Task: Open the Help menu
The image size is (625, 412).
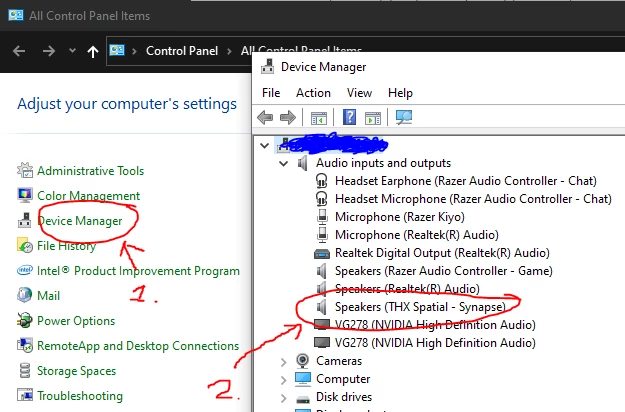Action: pyautogui.click(x=400, y=93)
